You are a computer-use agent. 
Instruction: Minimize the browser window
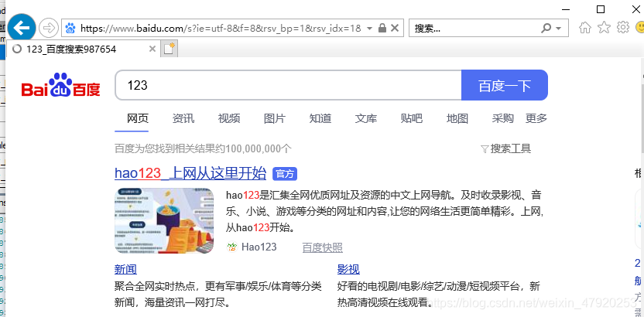567,9
